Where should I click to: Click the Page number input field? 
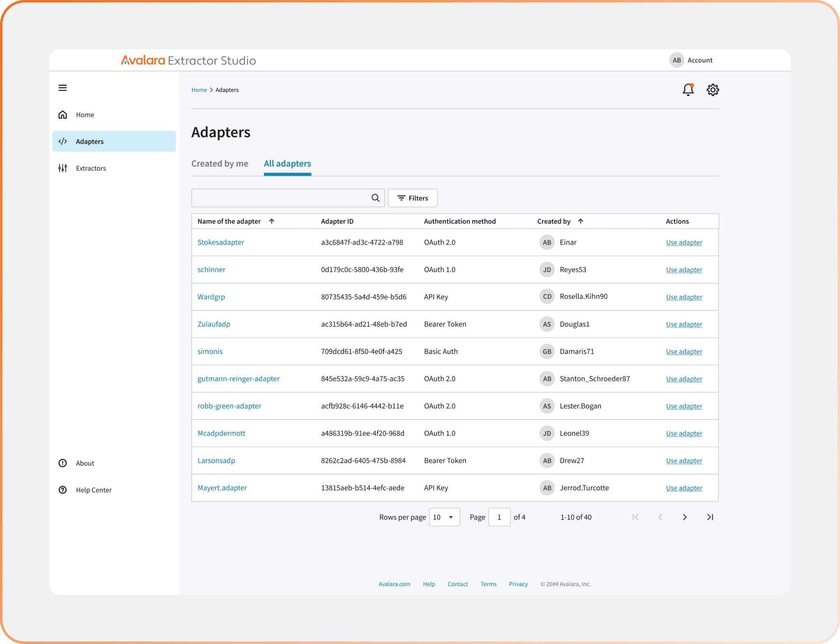click(x=499, y=517)
